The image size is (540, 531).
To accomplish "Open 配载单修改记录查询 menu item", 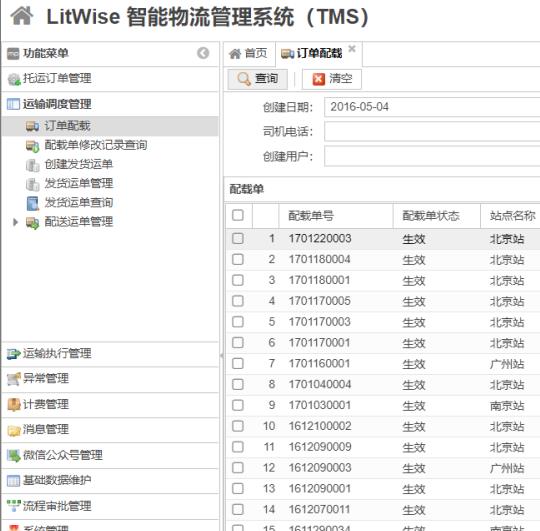I will 110,145.
